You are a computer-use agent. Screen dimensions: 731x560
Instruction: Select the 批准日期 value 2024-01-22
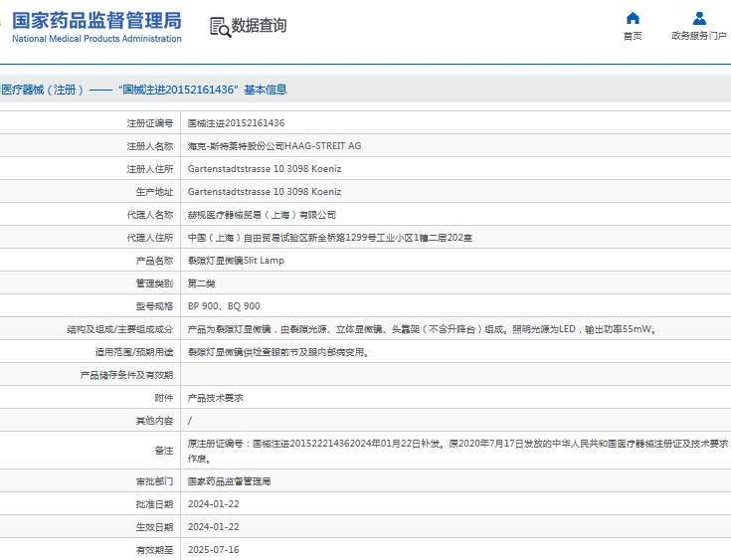[213, 504]
